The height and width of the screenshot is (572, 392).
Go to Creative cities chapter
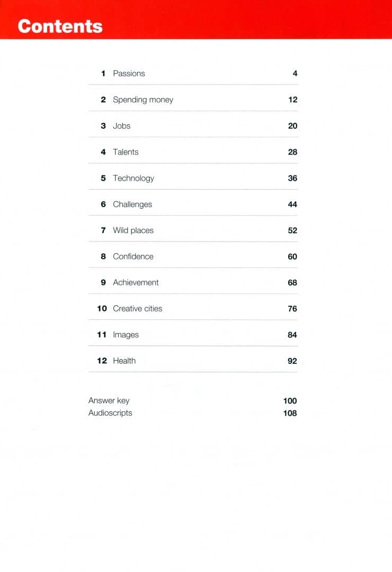(138, 309)
